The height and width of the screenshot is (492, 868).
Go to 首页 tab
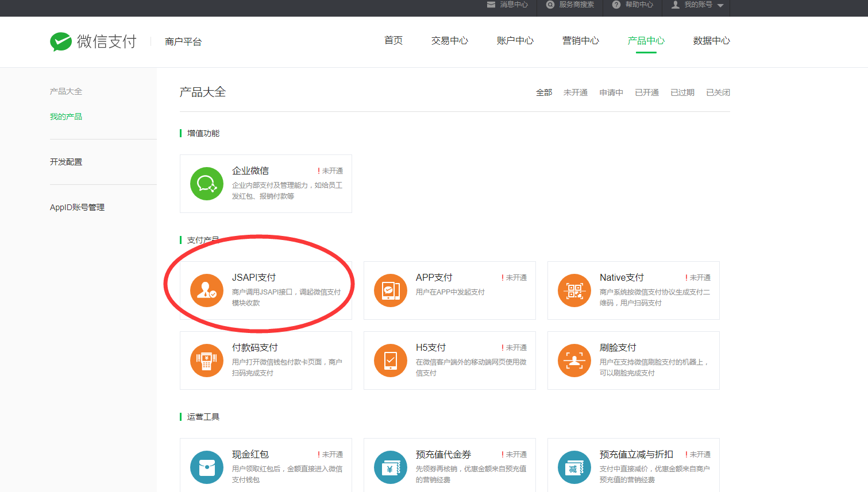click(x=394, y=41)
